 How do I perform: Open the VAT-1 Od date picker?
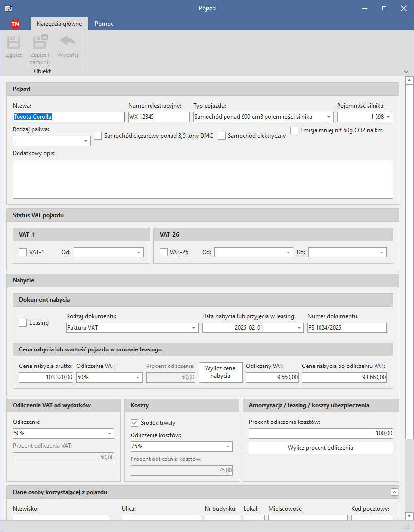click(x=138, y=253)
